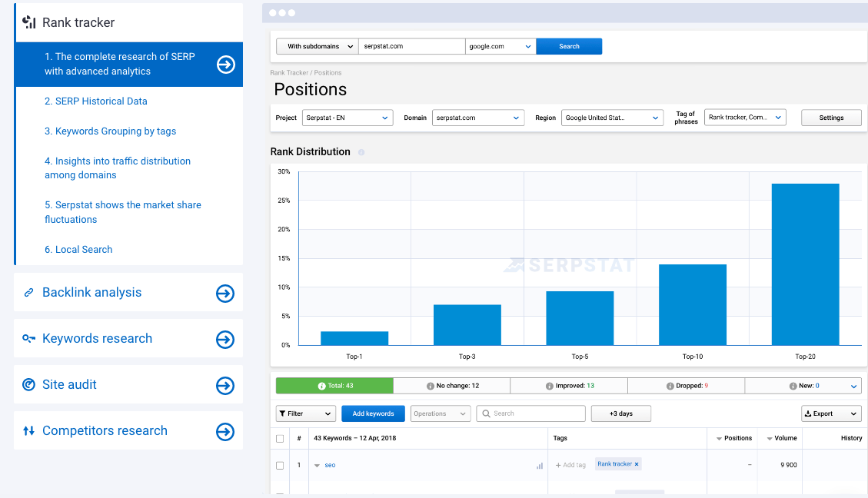Expand the seo keyword row triangle
This screenshot has width=868, height=498.
318,466
